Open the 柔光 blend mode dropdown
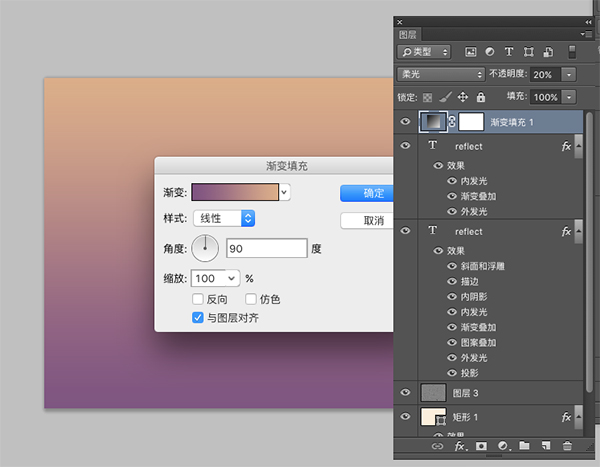 [440, 74]
